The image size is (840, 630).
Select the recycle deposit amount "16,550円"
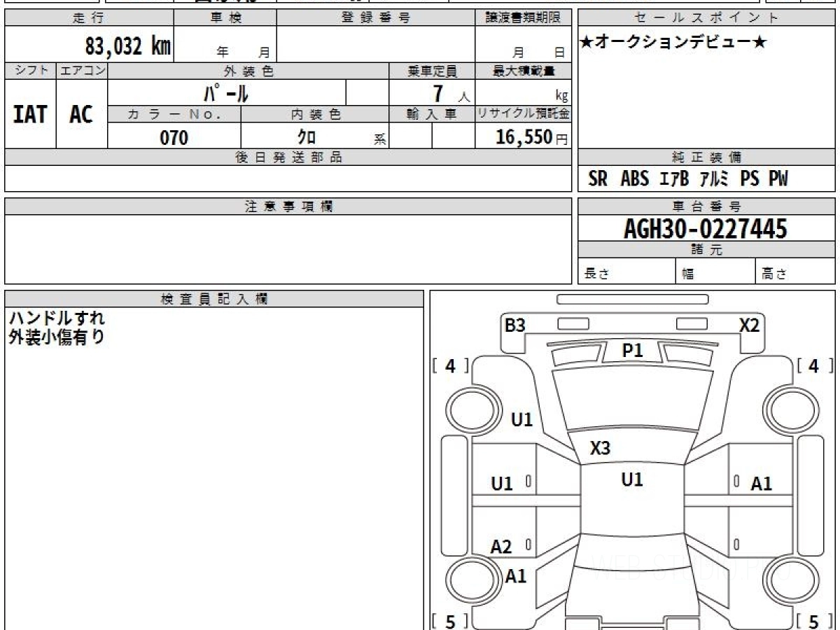coord(531,137)
